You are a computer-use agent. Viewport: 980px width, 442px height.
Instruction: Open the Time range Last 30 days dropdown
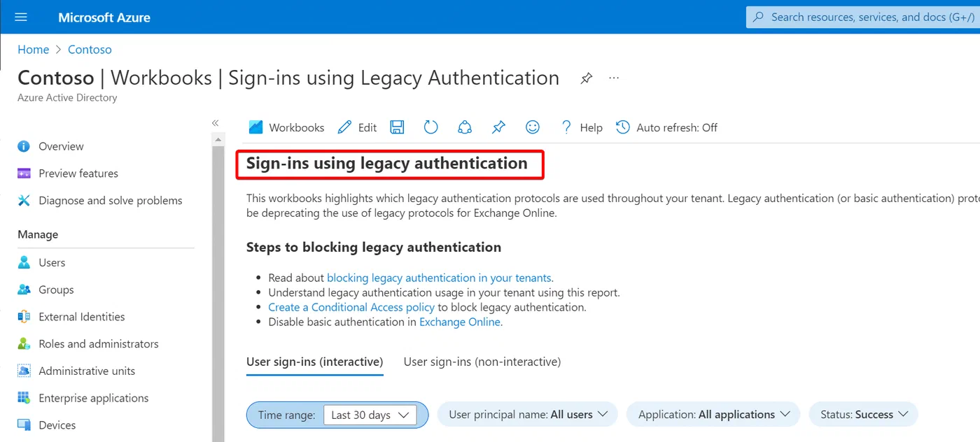(x=370, y=415)
